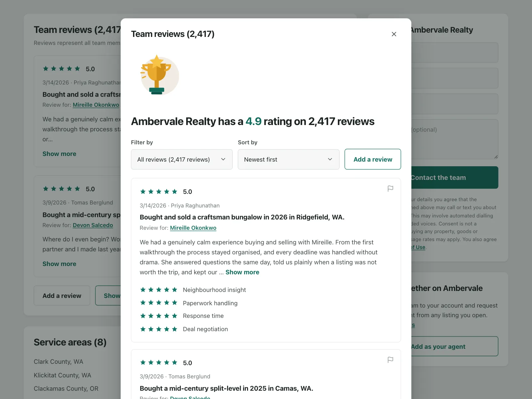Open Mireille Okonkwo link on background page
The width and height of the screenshot is (532, 399).
click(96, 105)
